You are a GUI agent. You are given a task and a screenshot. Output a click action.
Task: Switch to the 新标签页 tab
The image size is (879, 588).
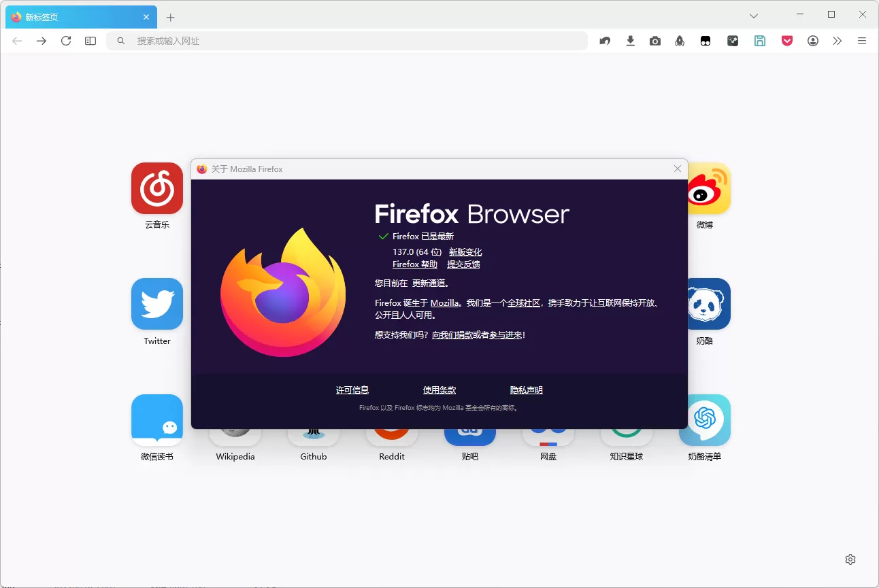tap(75, 16)
